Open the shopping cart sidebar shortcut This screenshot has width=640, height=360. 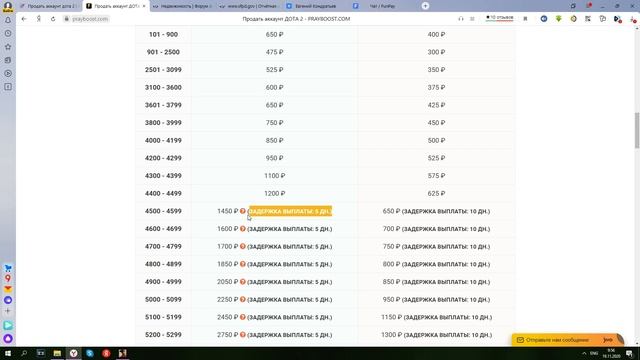click(x=8, y=268)
